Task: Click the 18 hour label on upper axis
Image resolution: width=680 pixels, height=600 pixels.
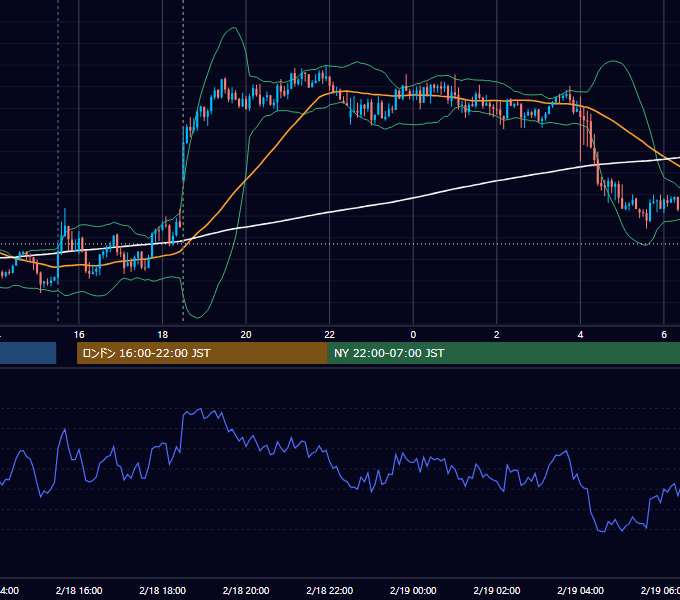Action: (163, 335)
